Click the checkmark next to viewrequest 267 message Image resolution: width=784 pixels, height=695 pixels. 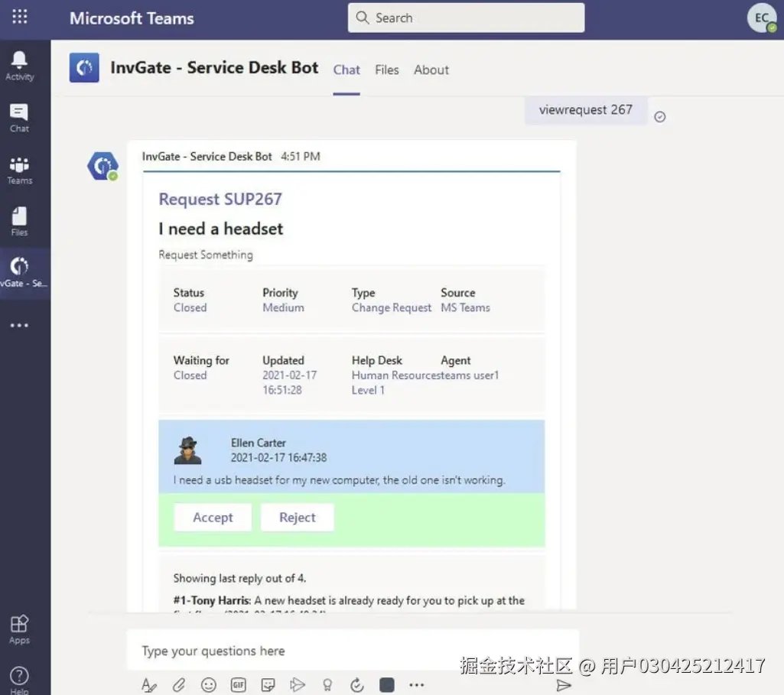(x=659, y=117)
